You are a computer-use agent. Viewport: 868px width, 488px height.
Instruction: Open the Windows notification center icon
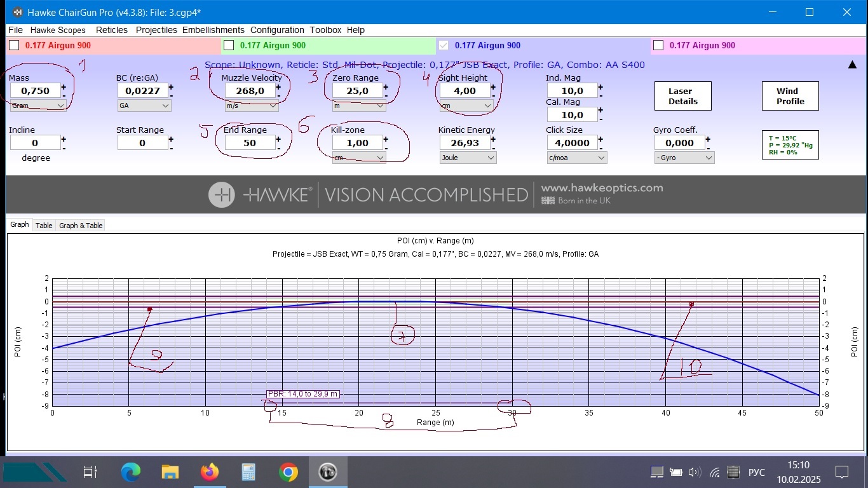pyautogui.click(x=842, y=472)
